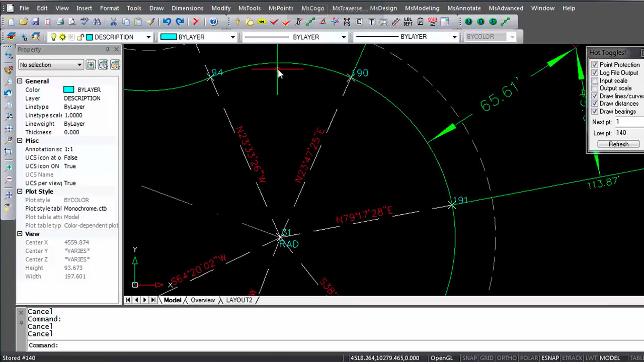Click the green N circle icon
The image size is (644, 362).
468,22
